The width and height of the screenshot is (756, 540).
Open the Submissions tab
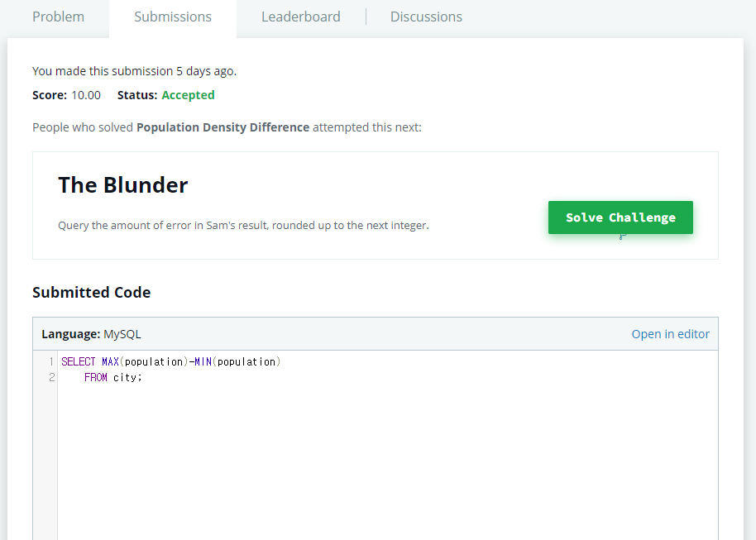(x=173, y=17)
